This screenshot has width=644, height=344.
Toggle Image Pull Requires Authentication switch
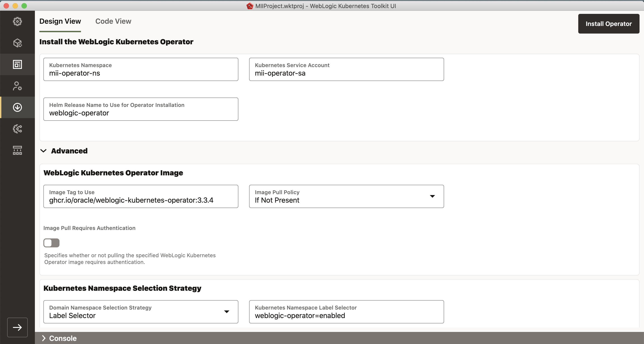pos(51,243)
